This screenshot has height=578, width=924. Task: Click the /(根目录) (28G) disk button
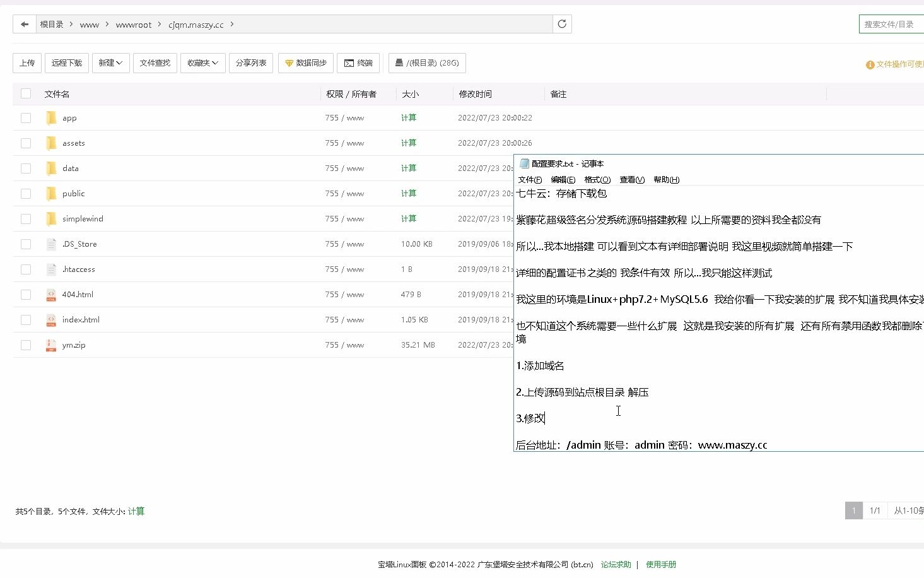tap(427, 63)
